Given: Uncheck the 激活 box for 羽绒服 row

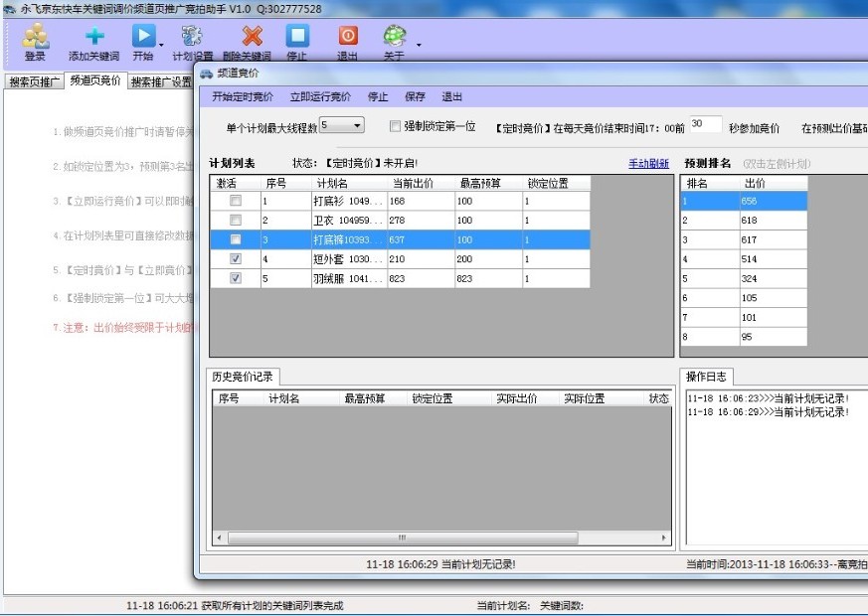Looking at the screenshot, I should coord(236,278).
